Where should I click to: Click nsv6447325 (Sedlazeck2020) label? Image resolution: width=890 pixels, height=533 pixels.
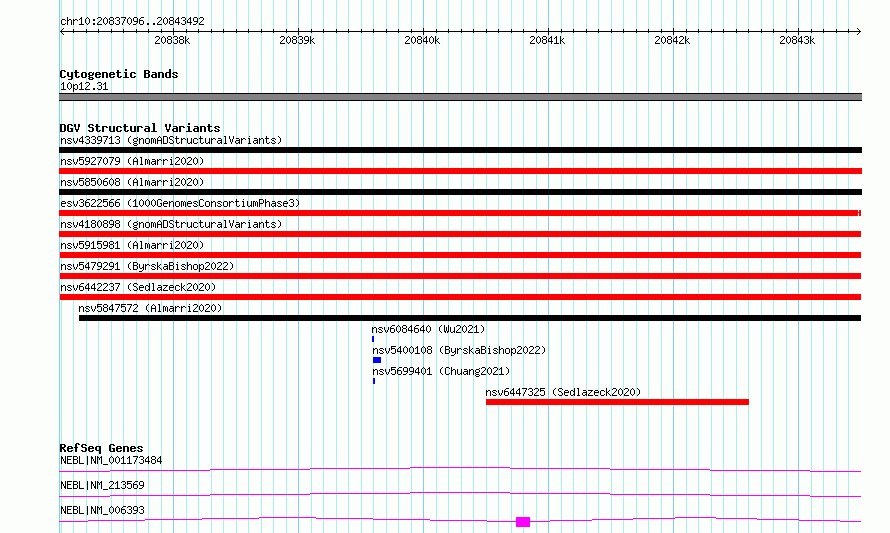point(563,392)
